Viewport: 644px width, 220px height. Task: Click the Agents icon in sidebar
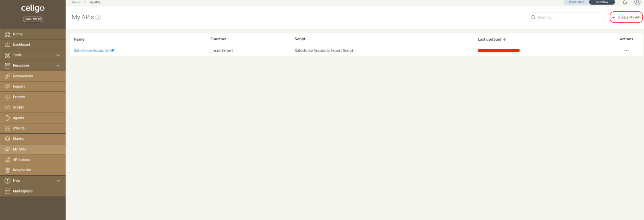[7, 118]
